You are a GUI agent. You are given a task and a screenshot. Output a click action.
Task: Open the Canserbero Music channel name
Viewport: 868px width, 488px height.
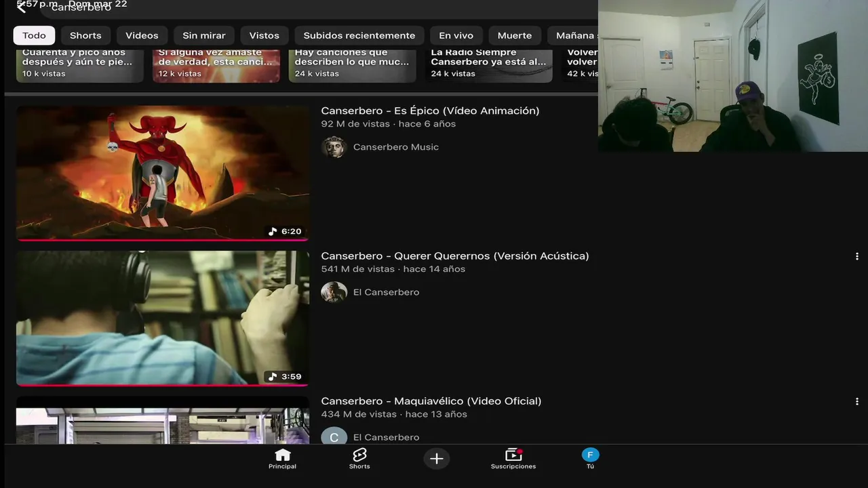pyautogui.click(x=396, y=147)
